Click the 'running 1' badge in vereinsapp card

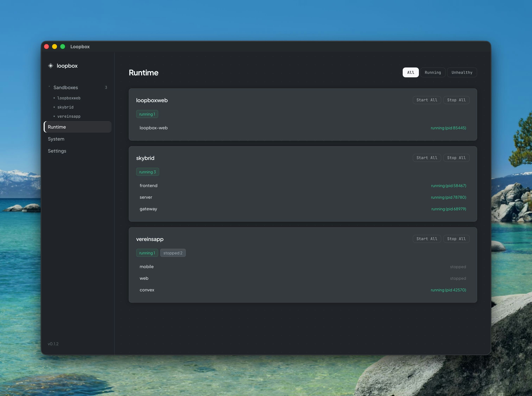click(147, 253)
